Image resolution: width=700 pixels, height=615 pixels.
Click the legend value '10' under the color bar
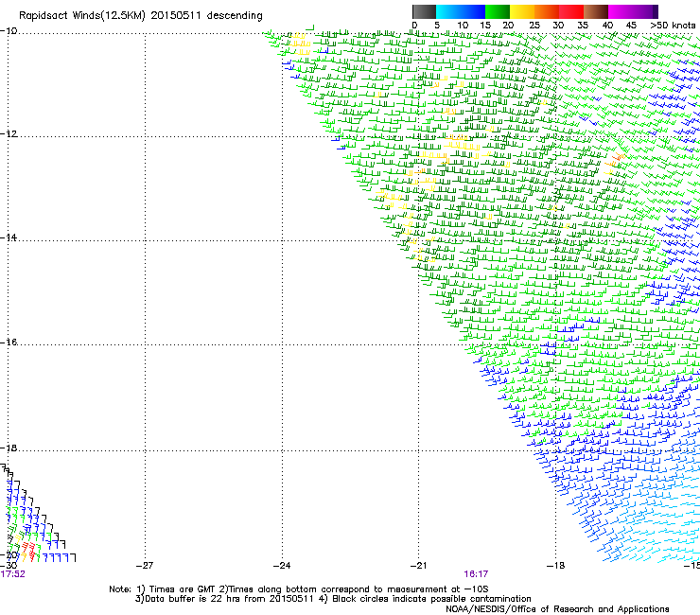click(x=463, y=26)
